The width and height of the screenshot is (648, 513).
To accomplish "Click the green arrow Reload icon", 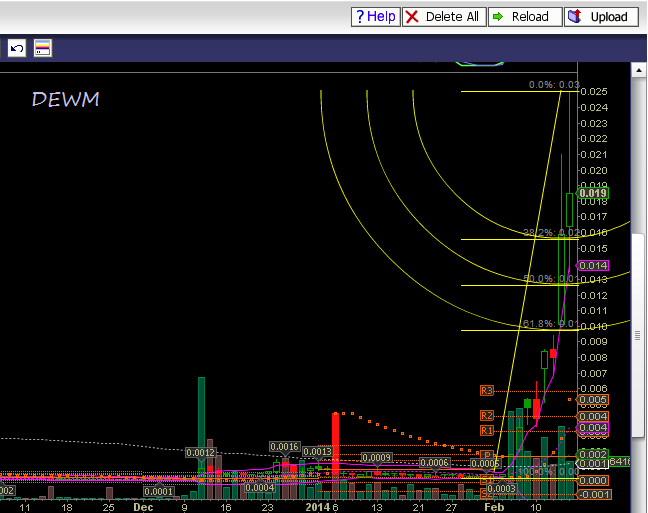I will click(498, 17).
